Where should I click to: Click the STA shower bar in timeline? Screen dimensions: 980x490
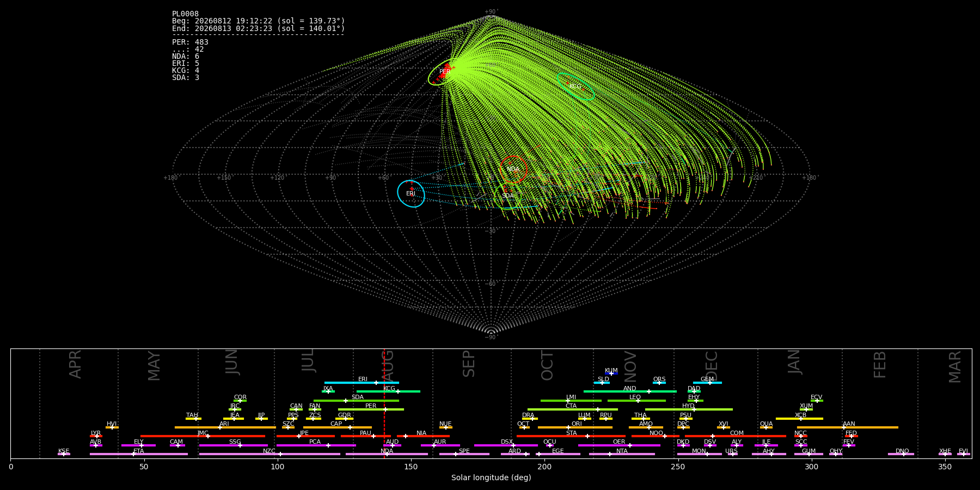(571, 436)
